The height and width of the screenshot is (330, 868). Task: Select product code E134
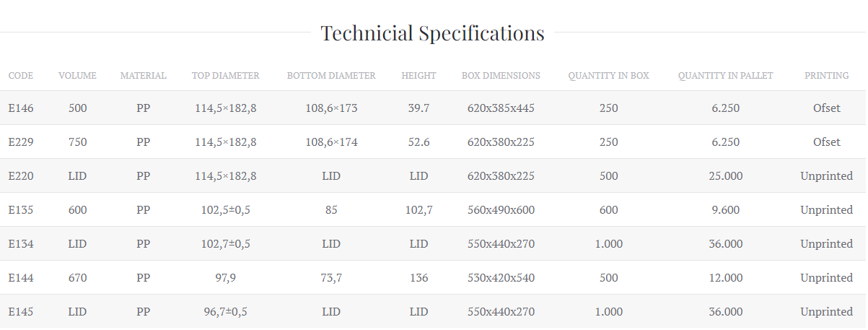point(21,244)
